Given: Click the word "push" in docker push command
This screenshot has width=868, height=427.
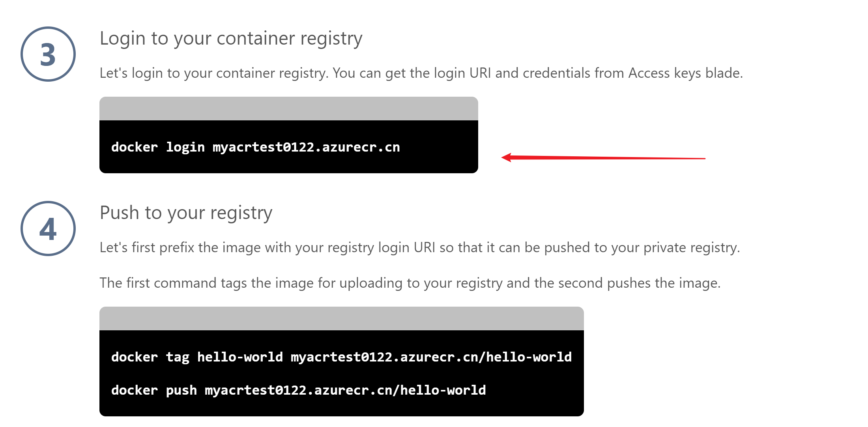Looking at the screenshot, I should pyautogui.click(x=181, y=390).
